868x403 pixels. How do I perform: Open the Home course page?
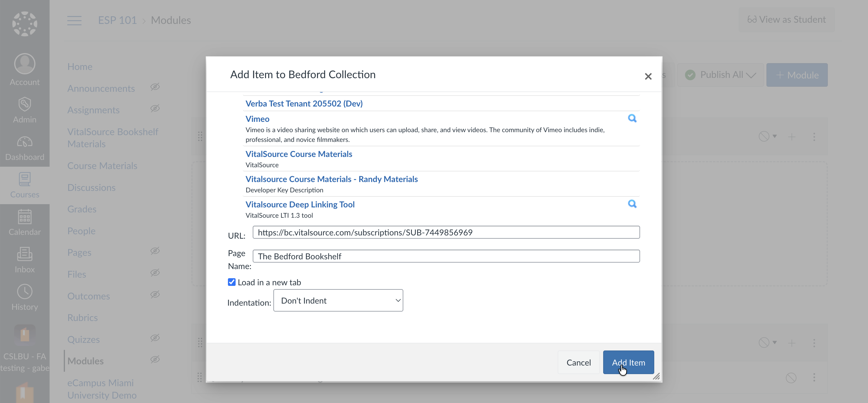[80, 67]
